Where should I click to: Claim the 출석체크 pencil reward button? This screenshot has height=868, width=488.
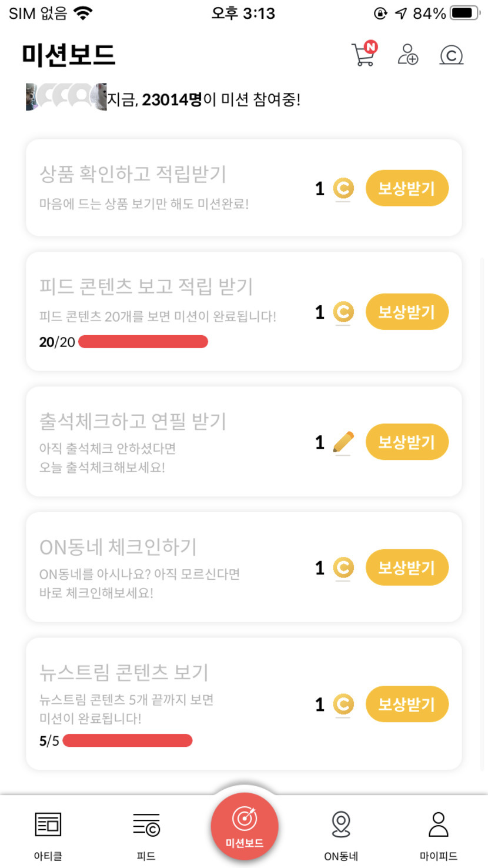[407, 442]
